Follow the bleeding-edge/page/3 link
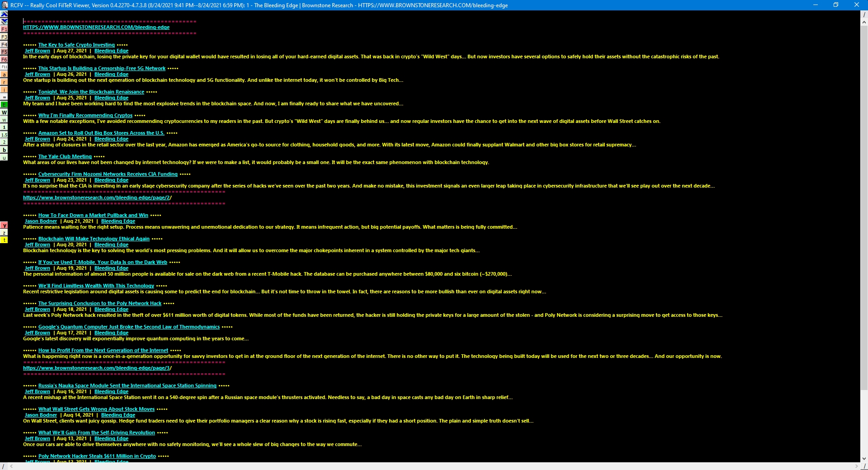This screenshot has height=470, width=868. pyautogui.click(x=97, y=368)
